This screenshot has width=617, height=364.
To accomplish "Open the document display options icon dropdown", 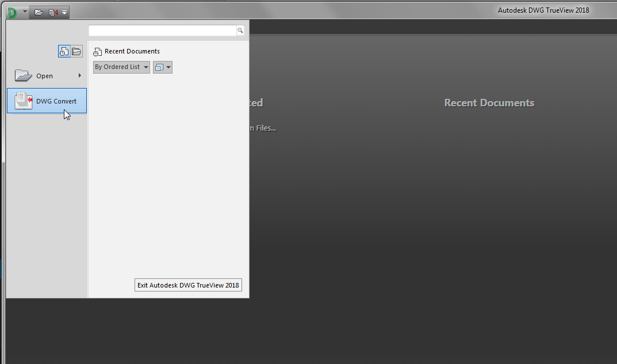I will click(x=163, y=67).
